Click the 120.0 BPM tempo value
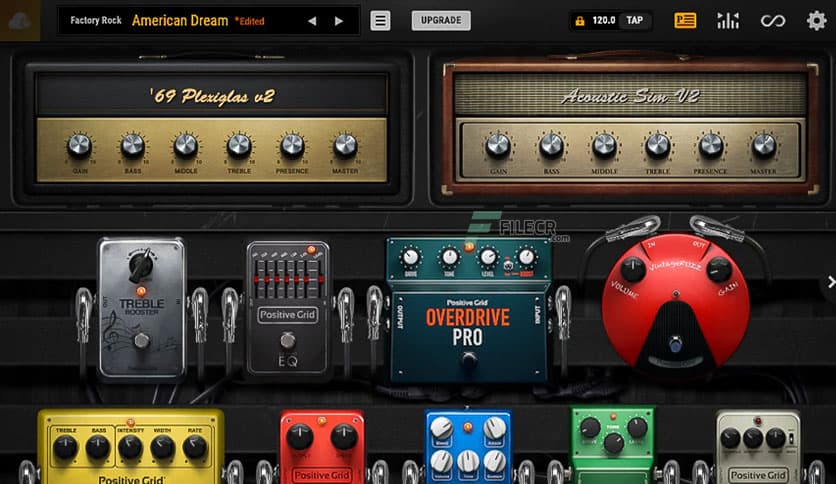Viewport: 836px width, 484px height. (604, 20)
